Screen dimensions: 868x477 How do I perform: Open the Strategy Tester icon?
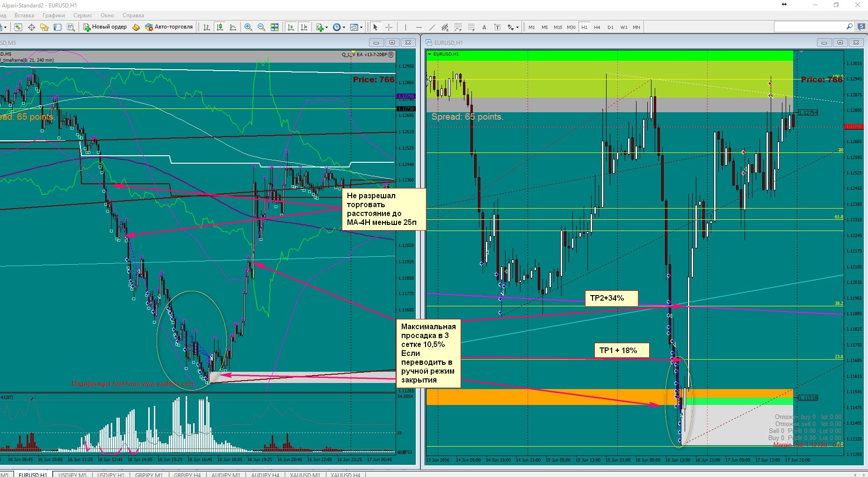pos(71,27)
